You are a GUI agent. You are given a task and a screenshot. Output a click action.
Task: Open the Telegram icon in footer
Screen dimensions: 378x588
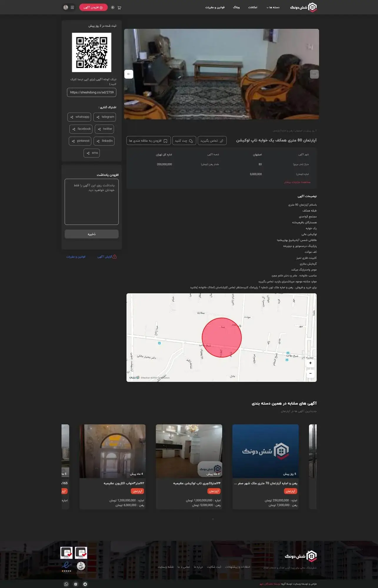pos(85,584)
